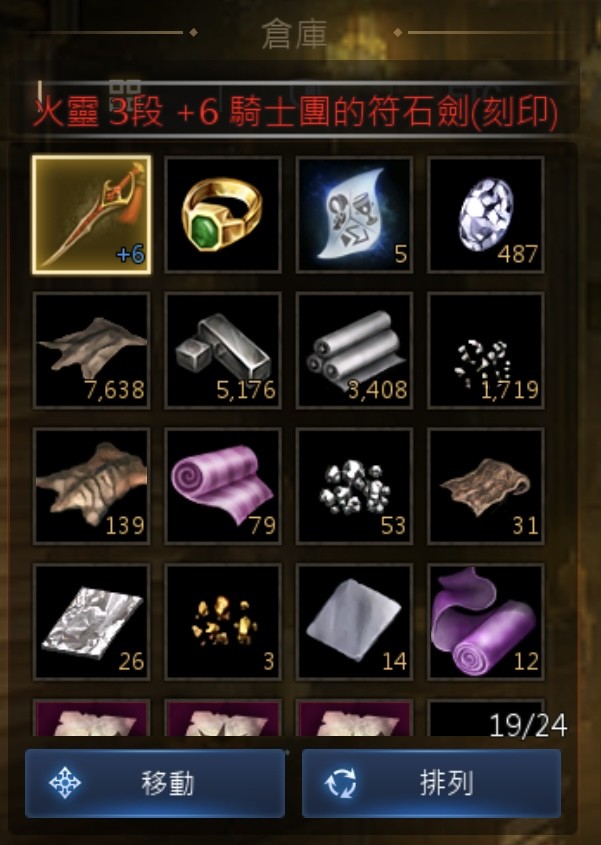601x845 pixels.
Task: Choose the folded white cloth stack 14
Action: (355, 622)
